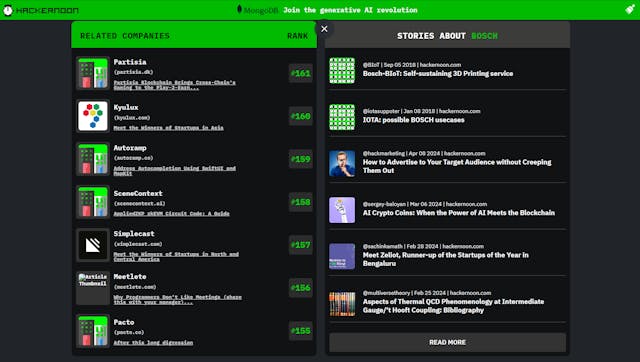Open Meetlete programmers meetings story link
This screenshot has width=640, height=362.
pyautogui.click(x=178, y=299)
